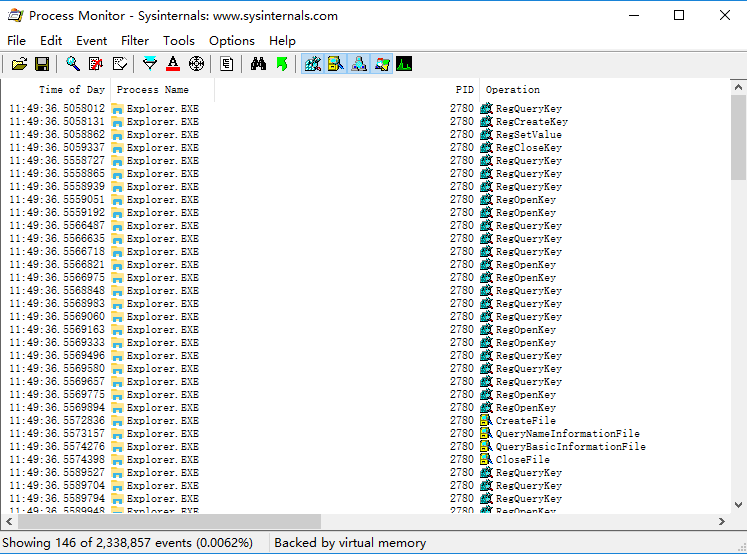Select the QueryBasicInformationFile operation row
747x554 pixels.
click(365, 446)
